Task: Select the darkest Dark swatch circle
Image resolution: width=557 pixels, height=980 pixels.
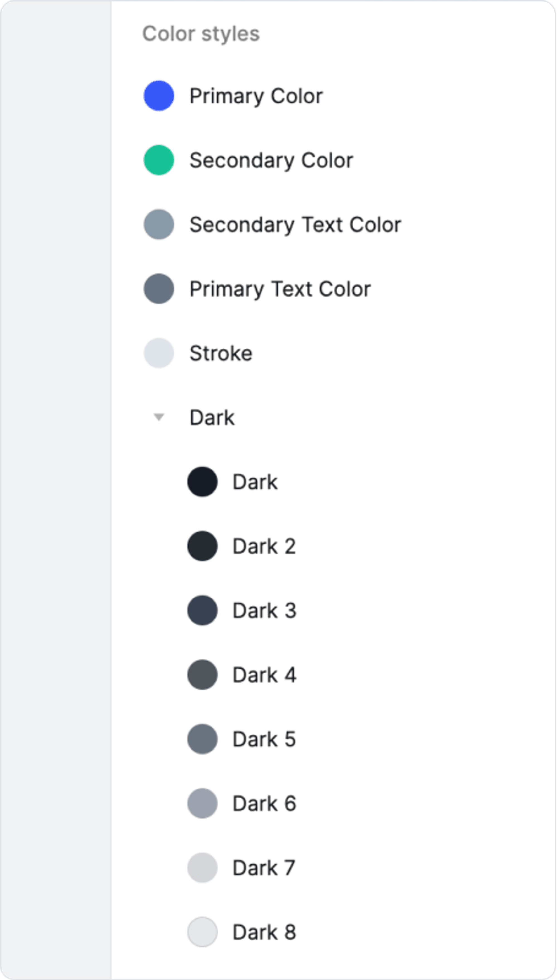Action: [202, 482]
